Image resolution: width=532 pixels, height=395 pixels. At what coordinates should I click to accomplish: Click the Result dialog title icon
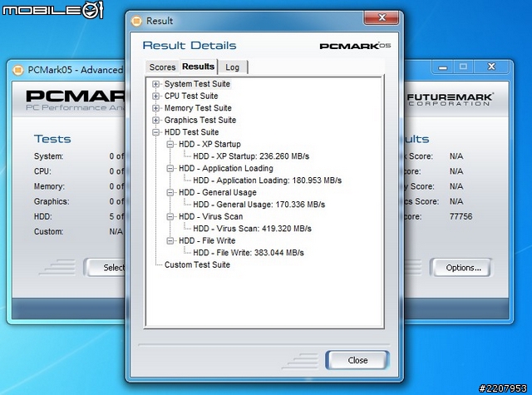[136, 21]
